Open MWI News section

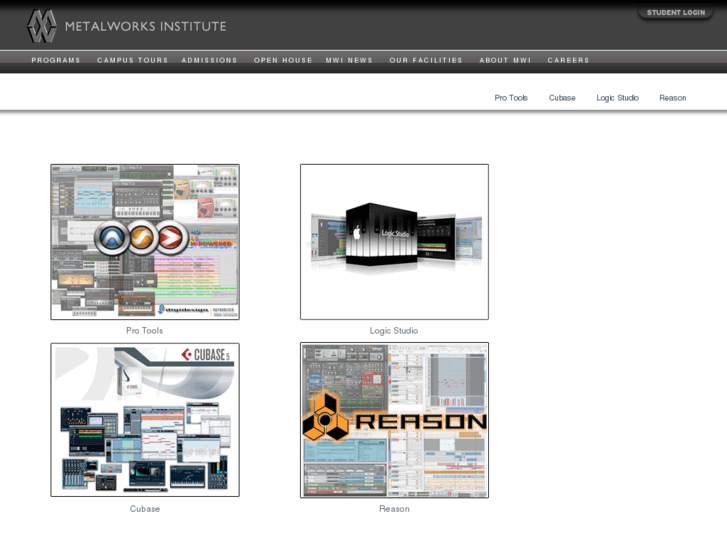point(349,60)
